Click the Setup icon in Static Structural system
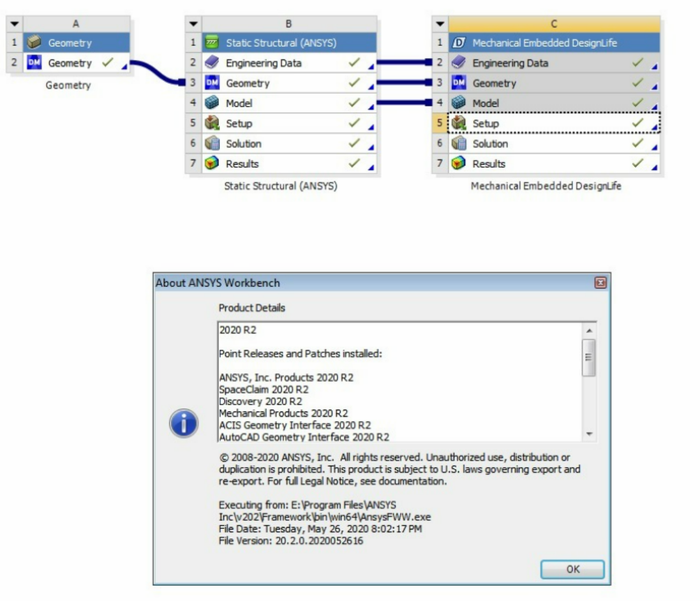Screen dimensions: 700x601 pyautogui.click(x=212, y=124)
